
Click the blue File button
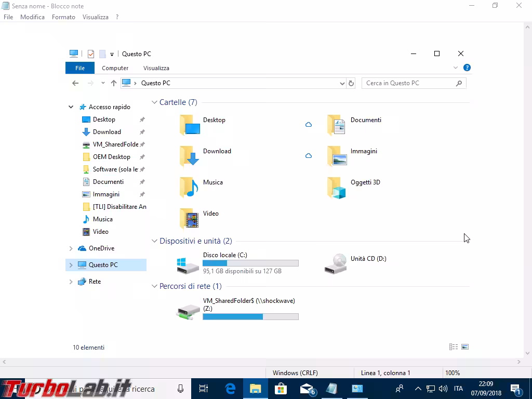coord(79,68)
